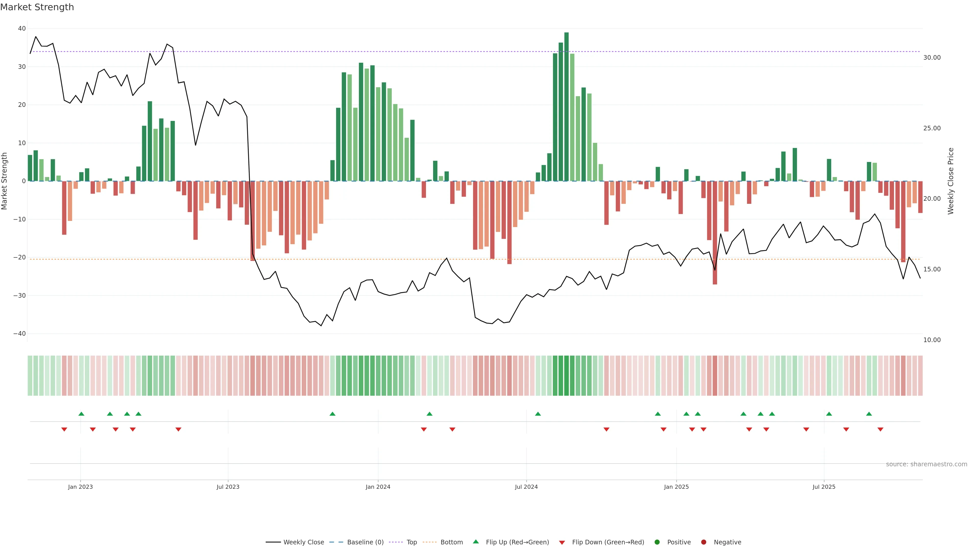Viewport: 980px width, 551px height.
Task: Click the first green flip-up triangle near Jan 2023
Action: click(81, 414)
